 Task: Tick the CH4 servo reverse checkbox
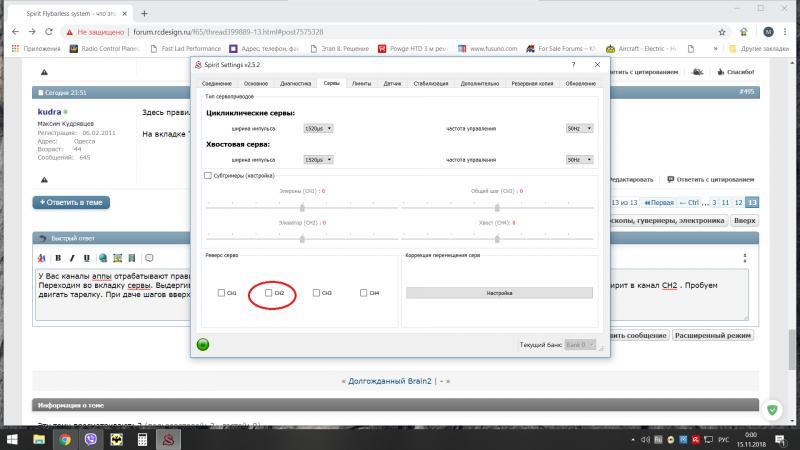click(363, 293)
